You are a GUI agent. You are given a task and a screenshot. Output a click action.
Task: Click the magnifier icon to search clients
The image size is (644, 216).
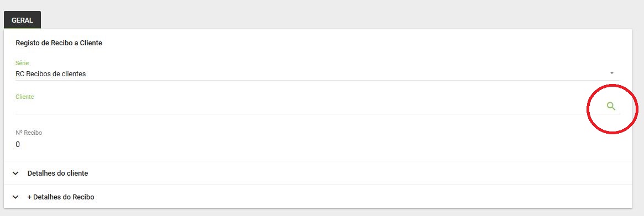point(611,107)
